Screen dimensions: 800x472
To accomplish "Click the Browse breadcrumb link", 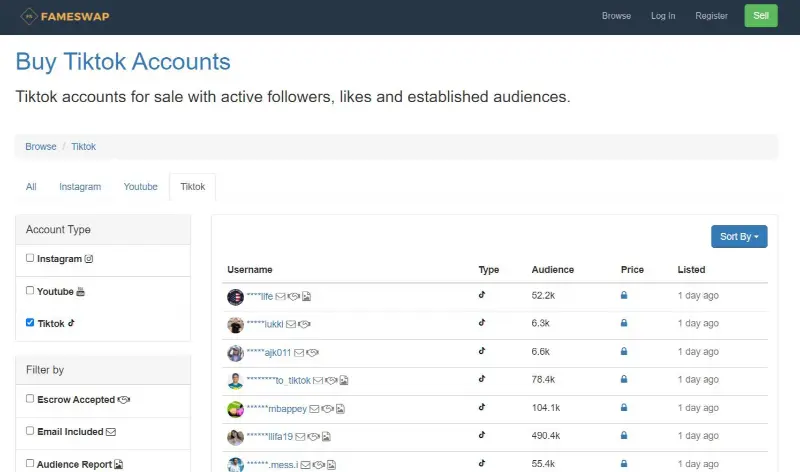I will pos(41,146).
